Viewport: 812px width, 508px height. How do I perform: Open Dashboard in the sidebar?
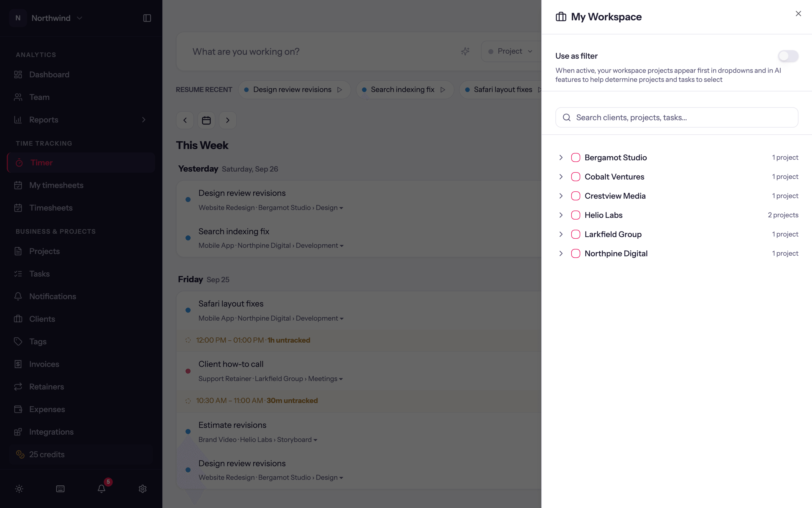click(81, 75)
